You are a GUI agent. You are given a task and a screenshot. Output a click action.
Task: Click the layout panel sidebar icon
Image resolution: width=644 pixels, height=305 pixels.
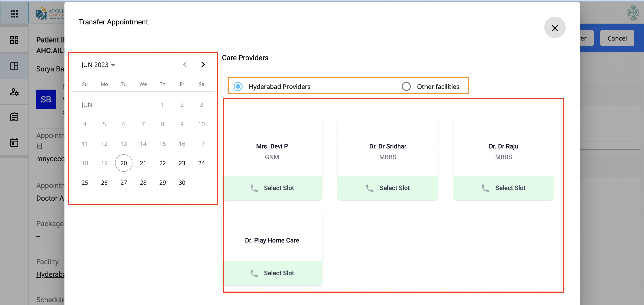[x=14, y=66]
